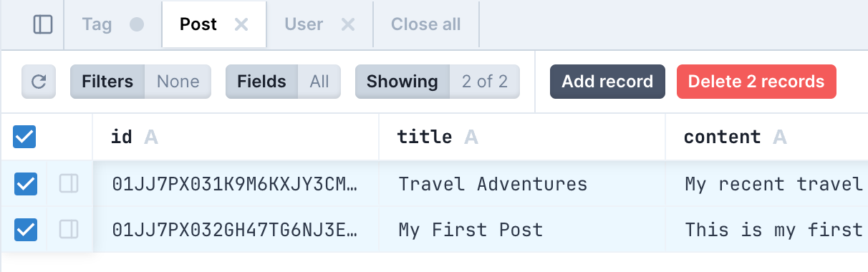
Task: Switch to the Tag tab
Action: (x=97, y=24)
